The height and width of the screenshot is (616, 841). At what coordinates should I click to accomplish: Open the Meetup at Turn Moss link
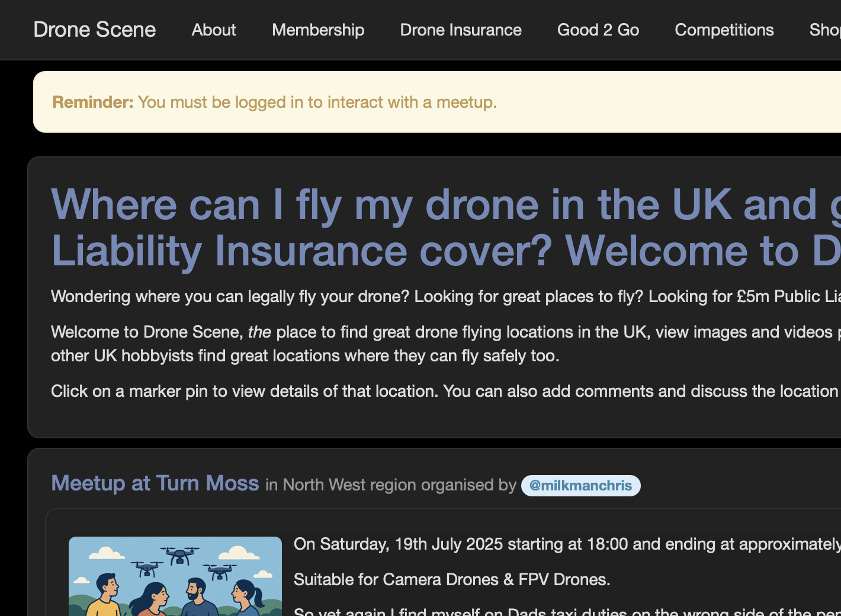click(155, 483)
